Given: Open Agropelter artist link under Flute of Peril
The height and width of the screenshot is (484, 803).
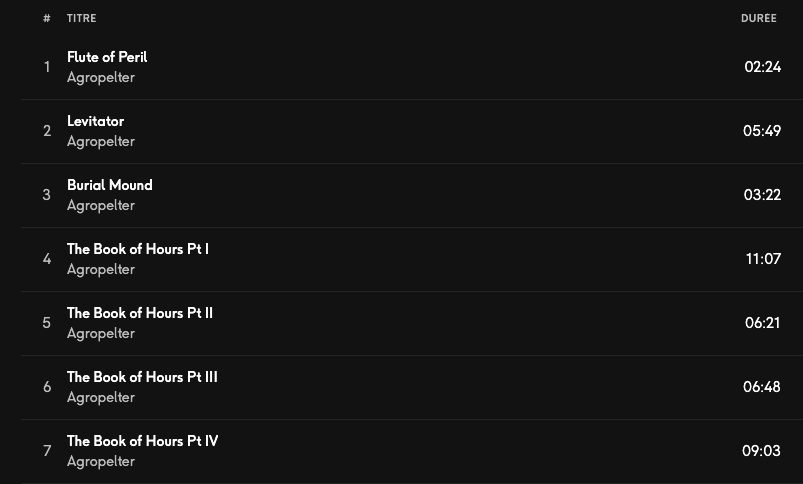Looking at the screenshot, I should [x=100, y=77].
